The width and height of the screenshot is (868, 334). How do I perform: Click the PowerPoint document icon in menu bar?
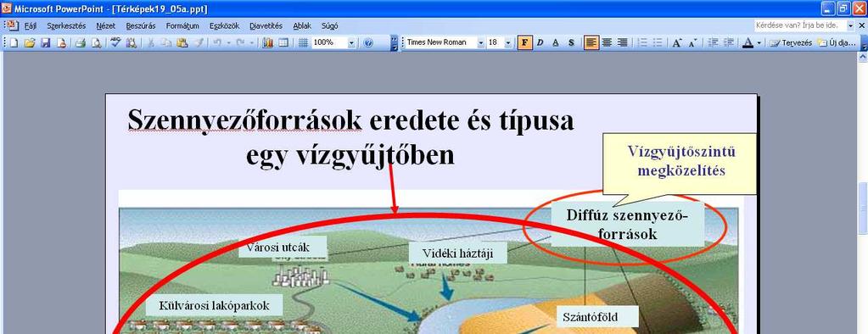(x=12, y=25)
